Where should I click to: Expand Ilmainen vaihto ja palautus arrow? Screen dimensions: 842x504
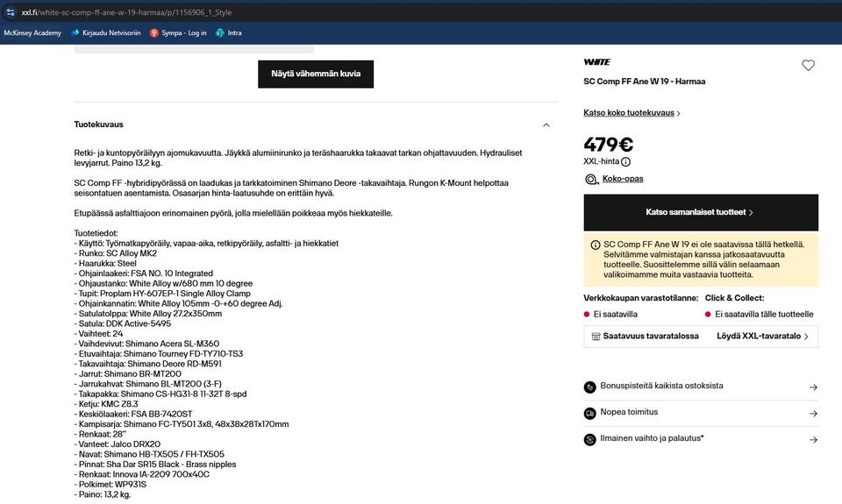click(x=813, y=440)
